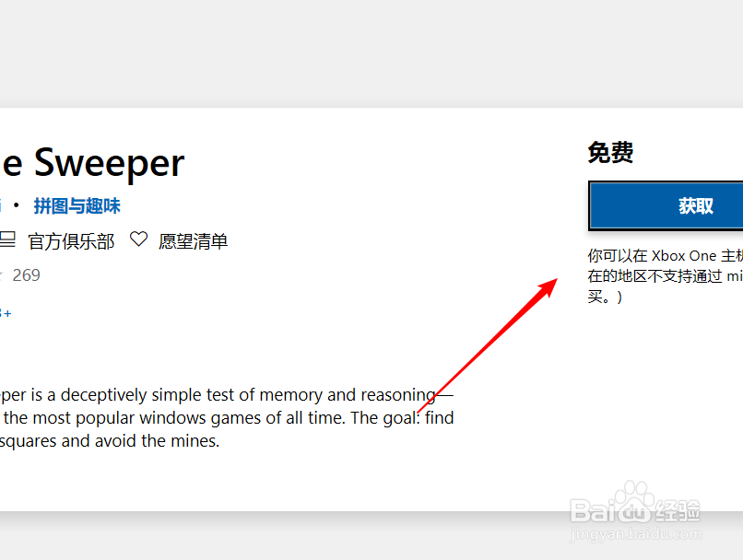
Task: Add to 愿望清单 via its label
Action: pos(194,241)
